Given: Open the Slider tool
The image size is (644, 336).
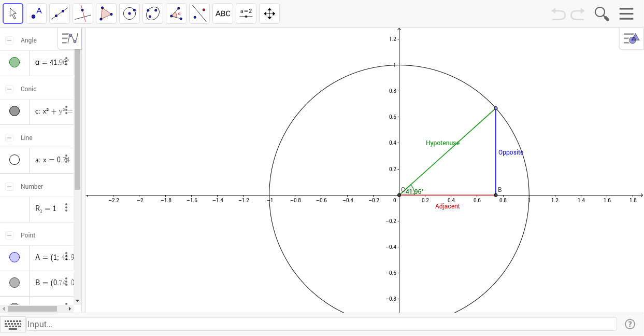Looking at the screenshot, I should click(246, 13).
